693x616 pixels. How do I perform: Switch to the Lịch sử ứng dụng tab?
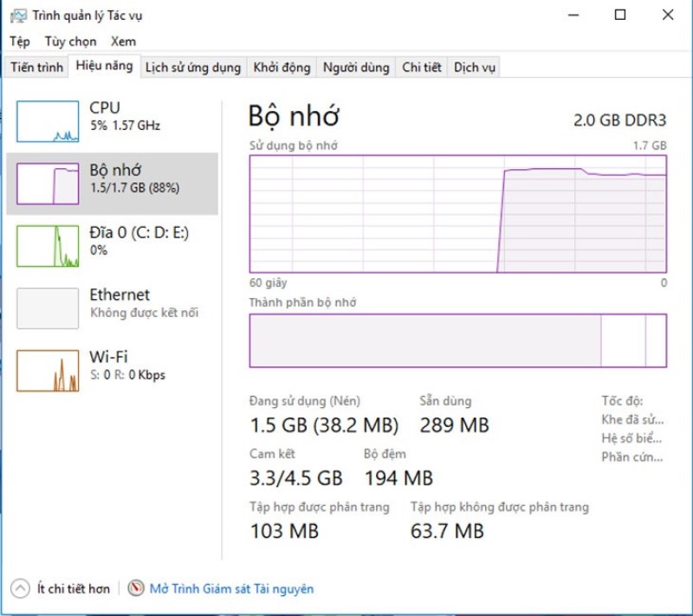[192, 68]
